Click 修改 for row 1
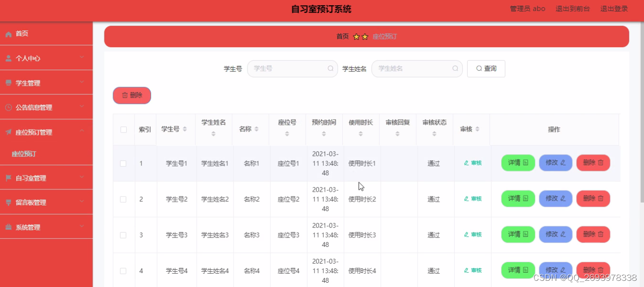Screen dimensions: 644x287 click(556, 163)
